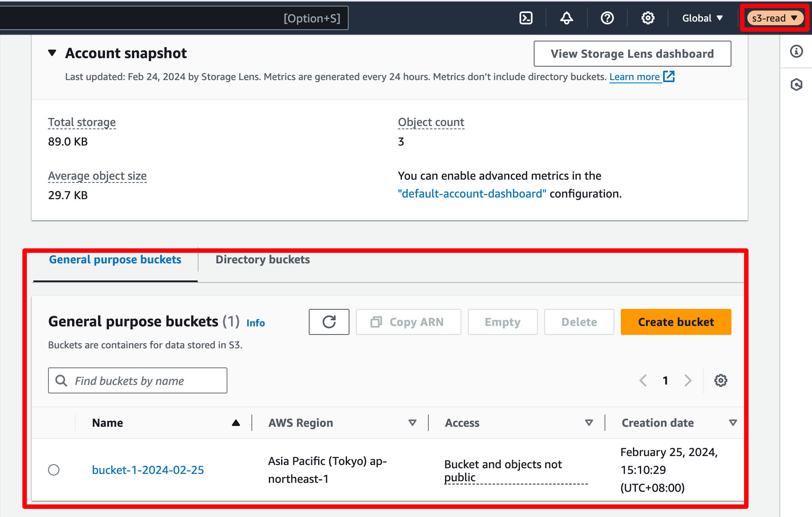
Task: Open the s3-read account menu
Action: coord(775,18)
